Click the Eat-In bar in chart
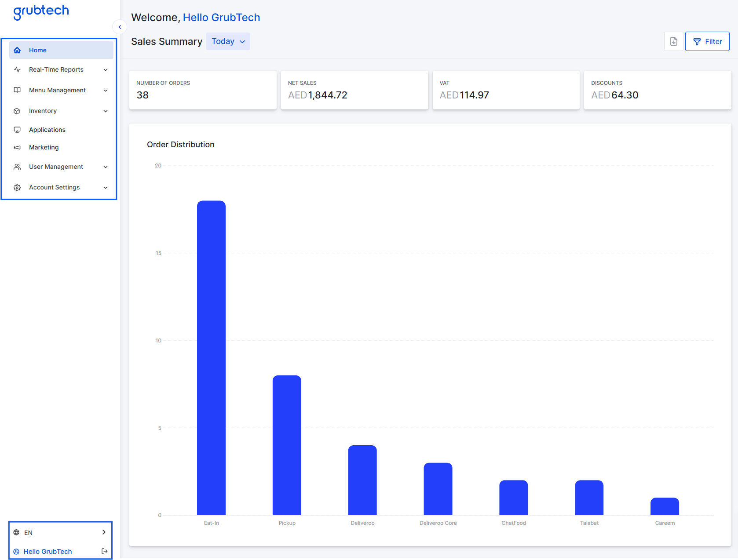 [211, 358]
